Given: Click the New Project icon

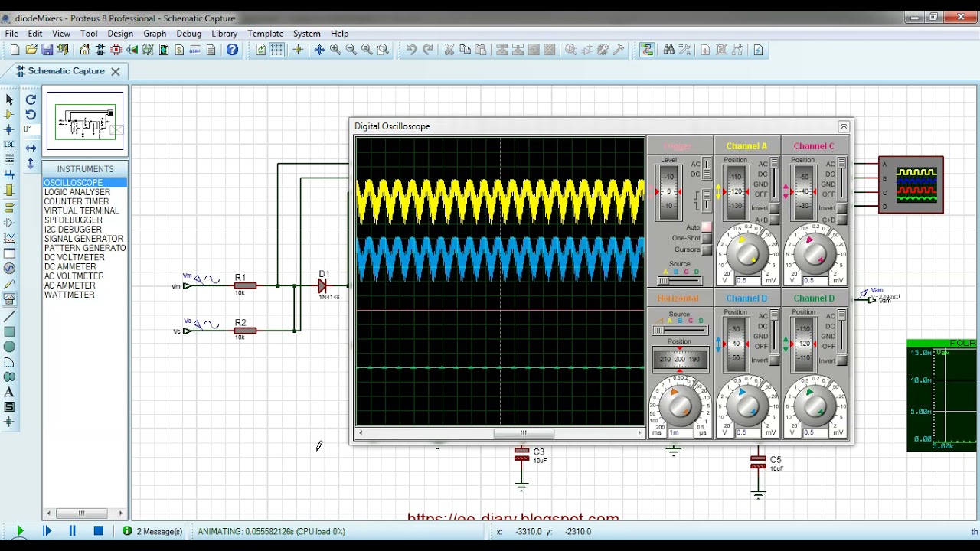Looking at the screenshot, I should (x=15, y=50).
